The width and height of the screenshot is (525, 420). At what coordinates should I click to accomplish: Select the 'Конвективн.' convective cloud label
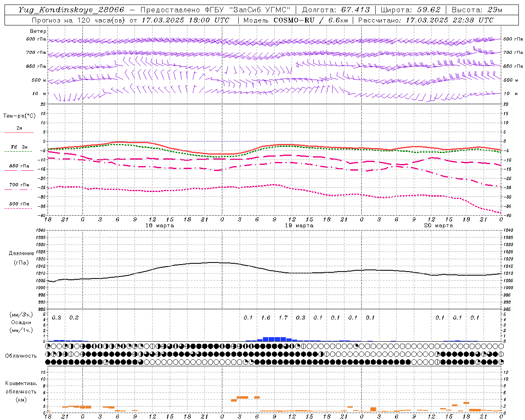pyautogui.click(x=21, y=383)
